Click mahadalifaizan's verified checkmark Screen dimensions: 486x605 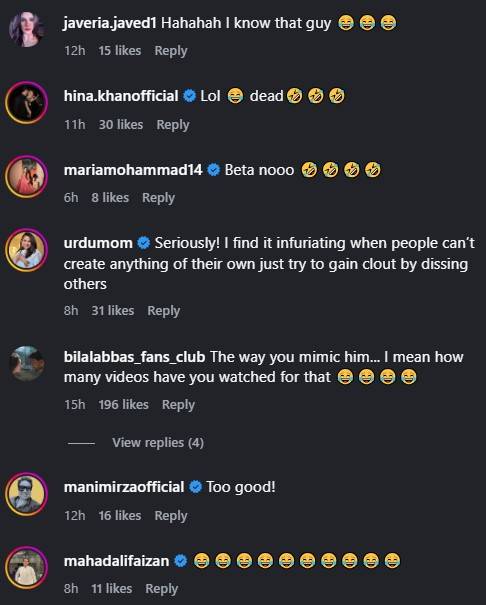coord(181,561)
